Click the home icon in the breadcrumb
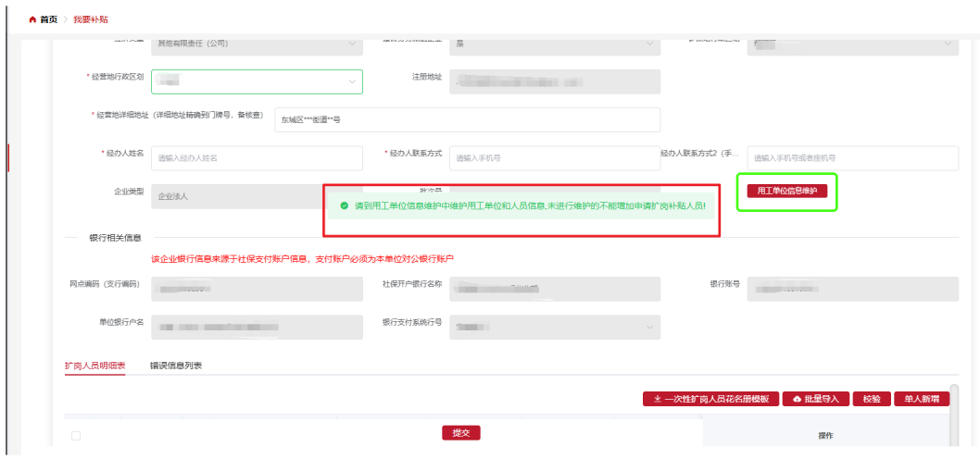Image resolution: width=980 pixels, height=459 pixels. point(33,19)
